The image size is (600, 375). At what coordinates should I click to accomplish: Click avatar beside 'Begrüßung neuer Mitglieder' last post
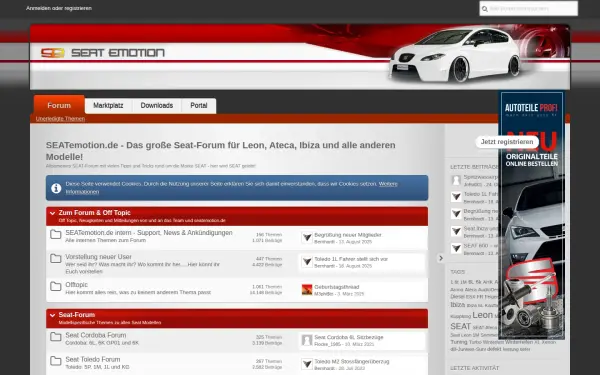[307, 238]
